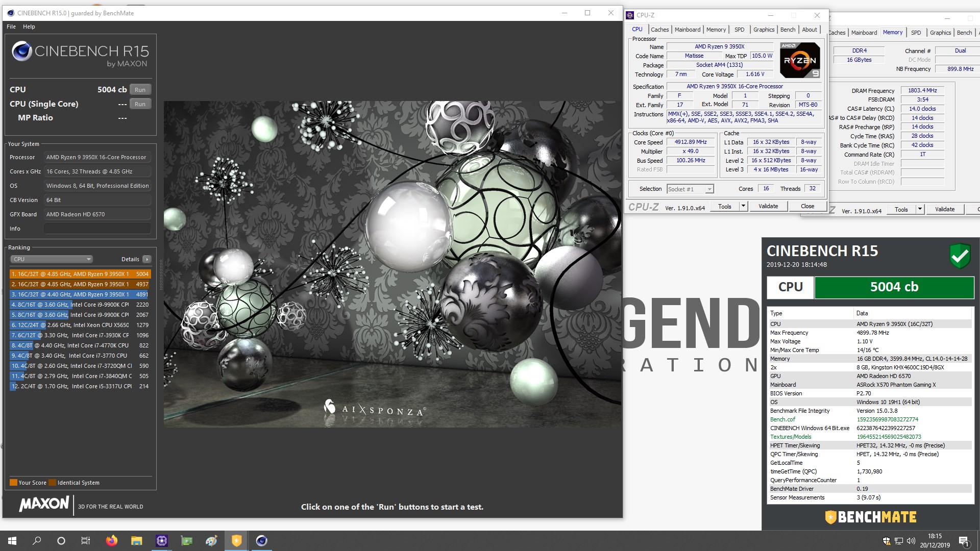Viewport: 980px width, 551px height.
Task: Click the Cortana circle icon
Action: (61, 541)
